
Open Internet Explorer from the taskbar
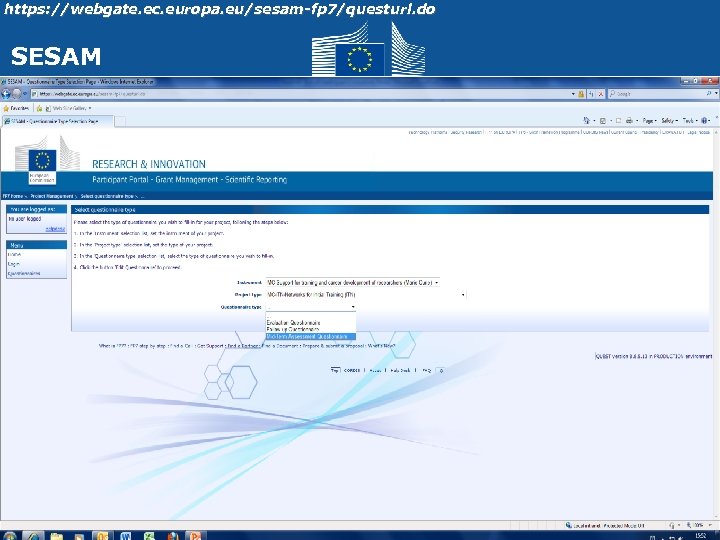click(34, 536)
